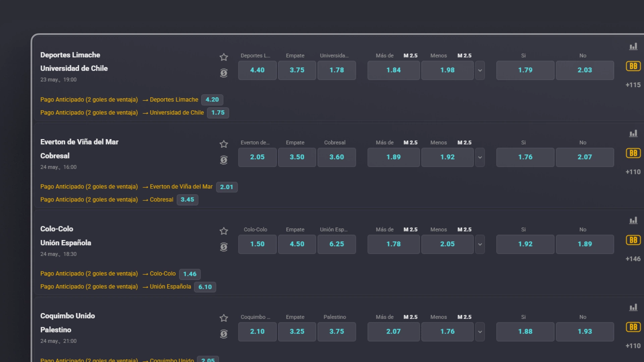Open statistics chart for Everton vs Cobresal
Image resolution: width=644 pixels, height=362 pixels.
633,133
